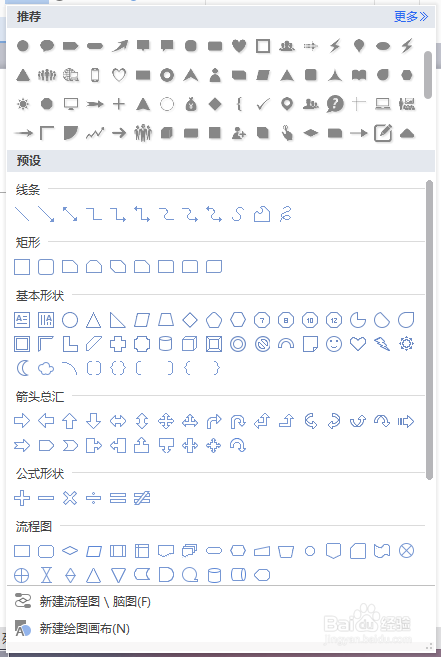Screen dimensions: 441x657
Task: Open 更多 to see more shapes
Action: point(411,16)
